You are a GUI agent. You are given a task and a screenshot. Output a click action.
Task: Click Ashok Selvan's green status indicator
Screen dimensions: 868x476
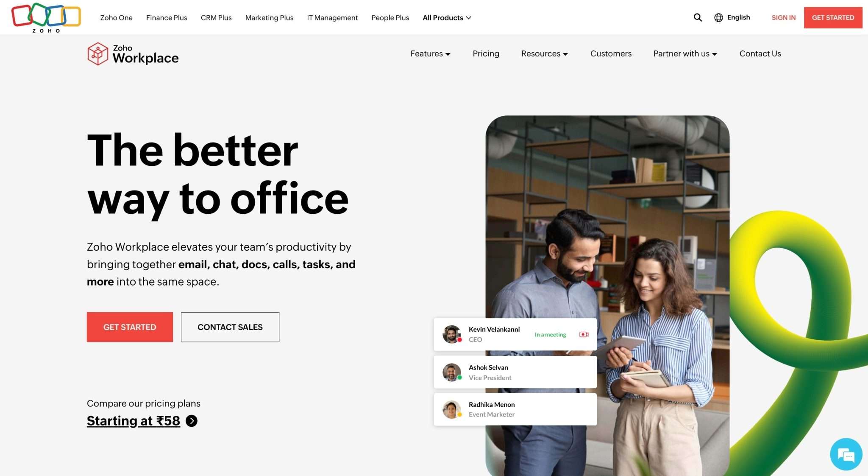click(460, 378)
